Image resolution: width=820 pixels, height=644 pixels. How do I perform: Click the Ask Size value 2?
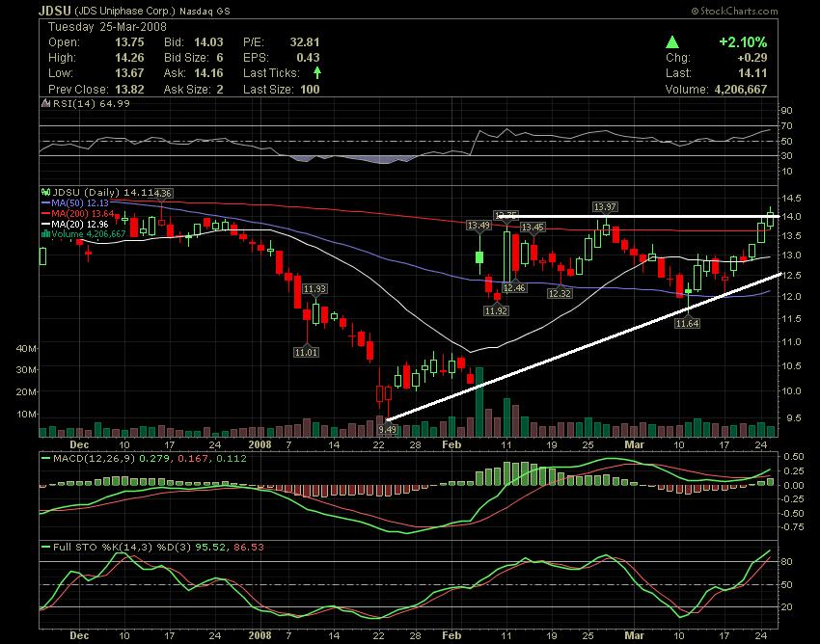220,90
